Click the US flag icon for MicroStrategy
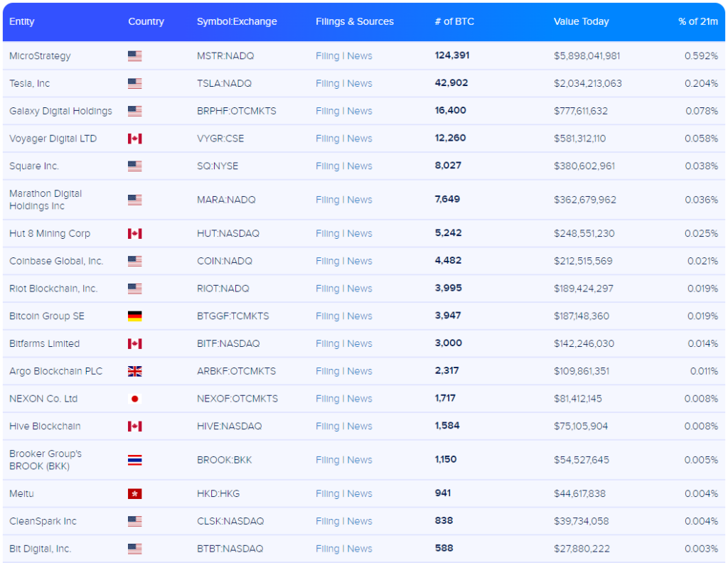Image resolution: width=728 pixels, height=563 pixels. (x=134, y=56)
